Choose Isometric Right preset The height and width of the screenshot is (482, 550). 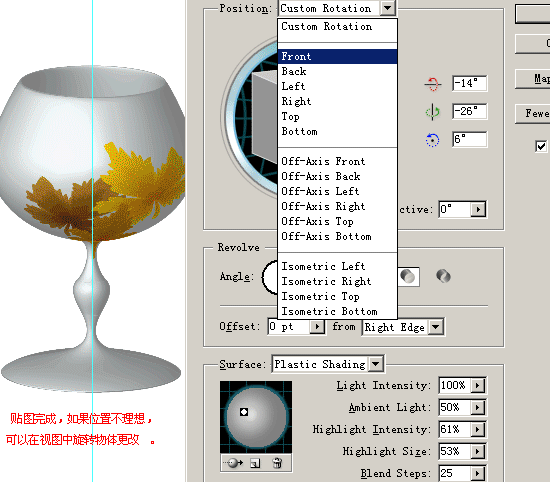[x=337, y=281]
